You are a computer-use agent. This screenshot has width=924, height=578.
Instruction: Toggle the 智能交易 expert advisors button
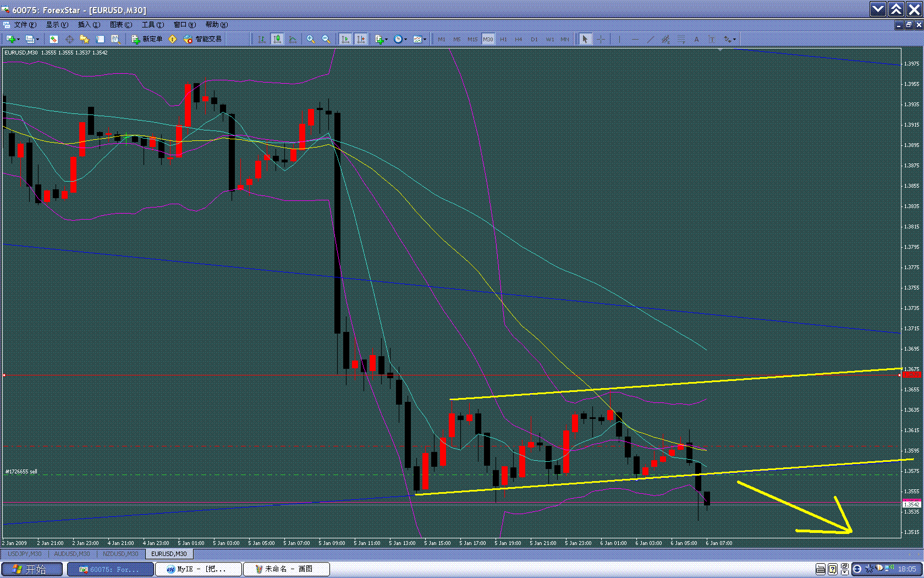(203, 39)
